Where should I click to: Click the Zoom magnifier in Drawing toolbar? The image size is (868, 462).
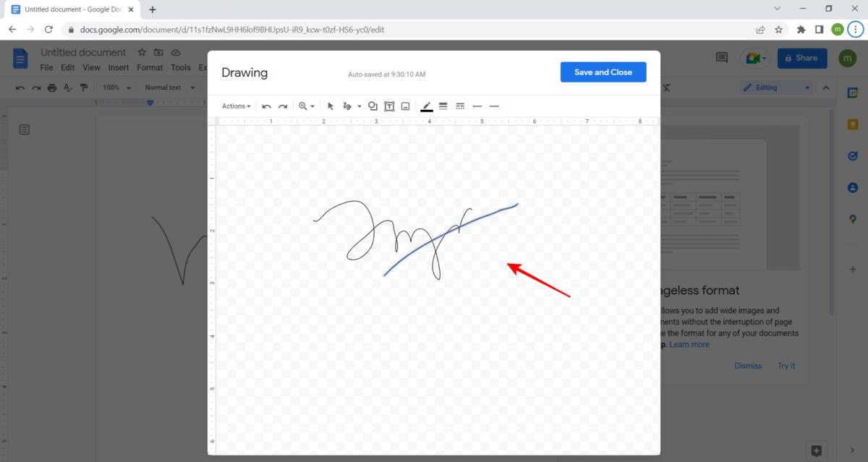(x=303, y=106)
